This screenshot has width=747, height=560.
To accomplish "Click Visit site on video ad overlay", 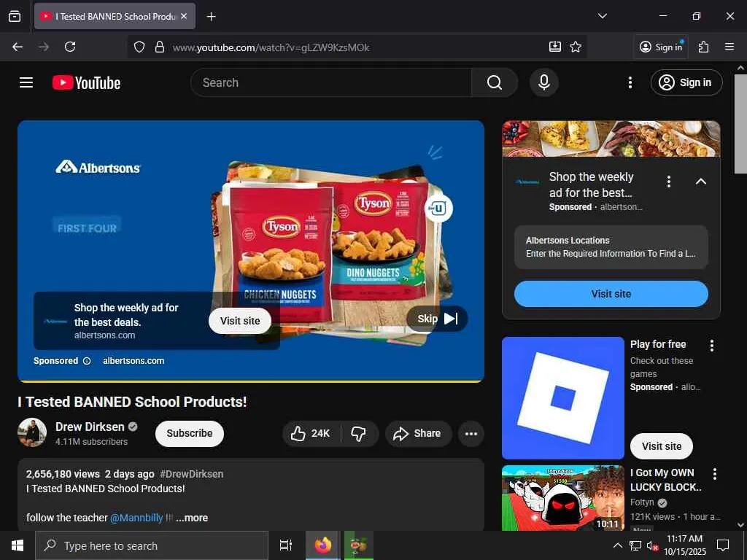I will coord(239,321).
